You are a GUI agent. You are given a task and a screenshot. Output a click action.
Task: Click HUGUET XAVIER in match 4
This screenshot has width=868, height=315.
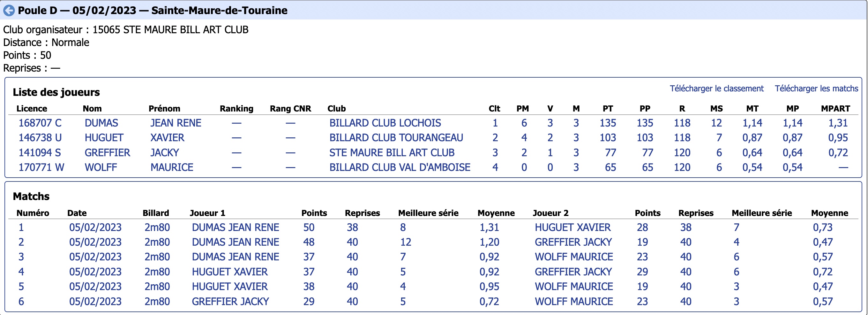click(x=229, y=272)
